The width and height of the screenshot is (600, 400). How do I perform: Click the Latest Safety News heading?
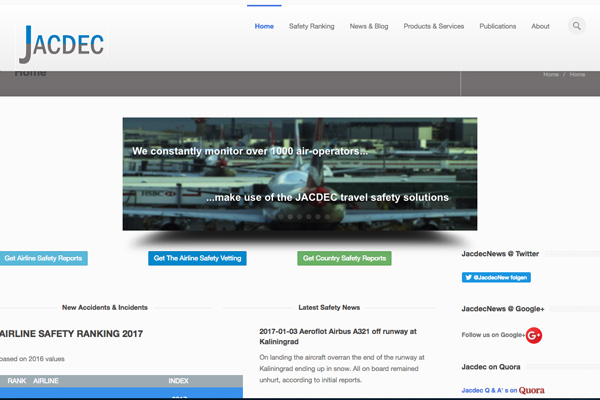point(329,307)
